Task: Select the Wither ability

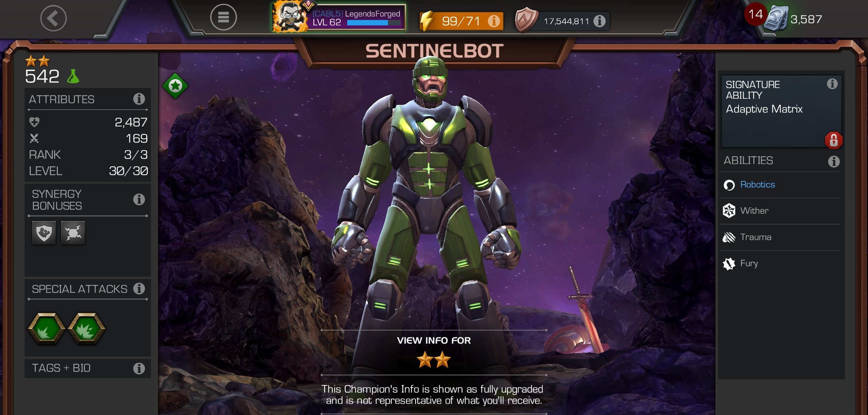Action: (x=780, y=211)
